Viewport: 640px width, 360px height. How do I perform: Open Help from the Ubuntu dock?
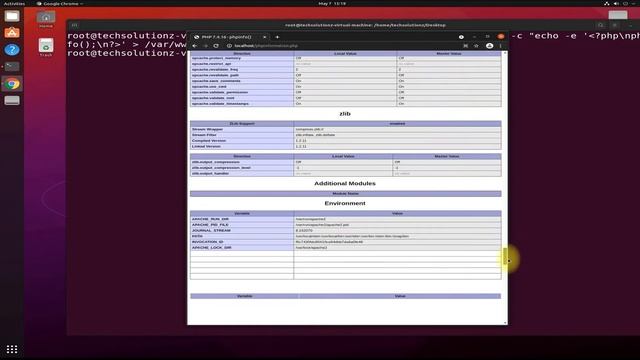pyautogui.click(x=12, y=50)
